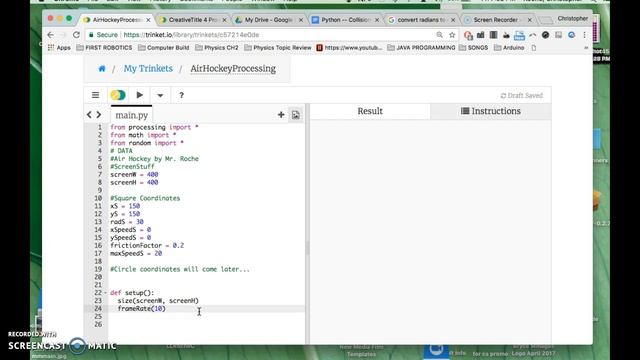Select the main.py file tab
640x360 pixels.
pos(131,115)
